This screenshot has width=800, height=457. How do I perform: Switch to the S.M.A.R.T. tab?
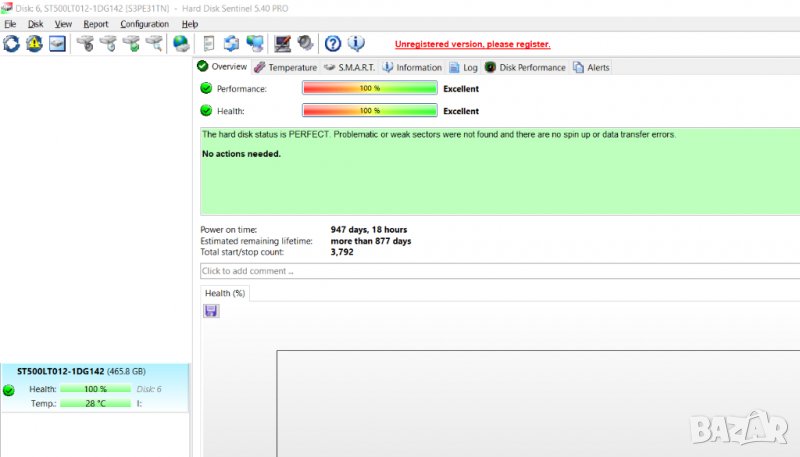click(348, 67)
